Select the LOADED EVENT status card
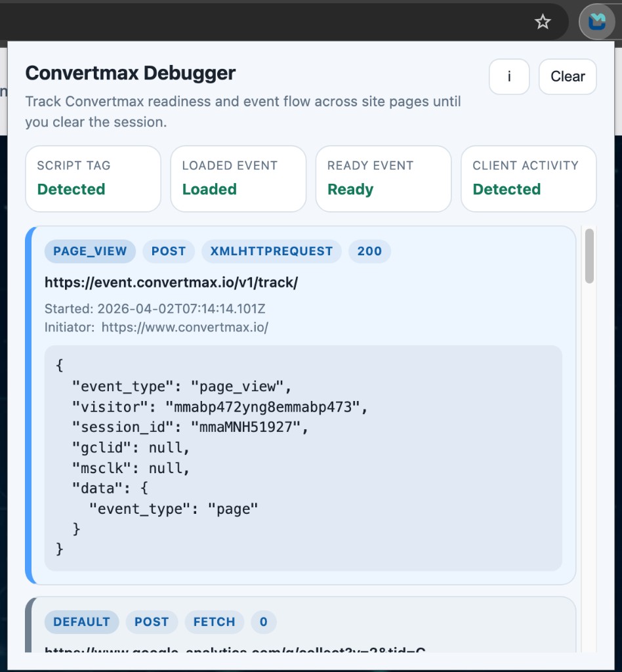 [x=238, y=178]
